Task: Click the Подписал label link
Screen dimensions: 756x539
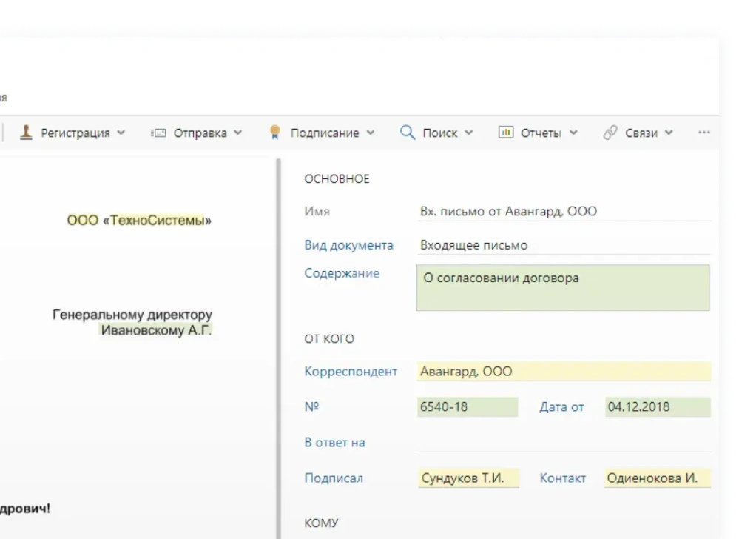Action: click(334, 478)
